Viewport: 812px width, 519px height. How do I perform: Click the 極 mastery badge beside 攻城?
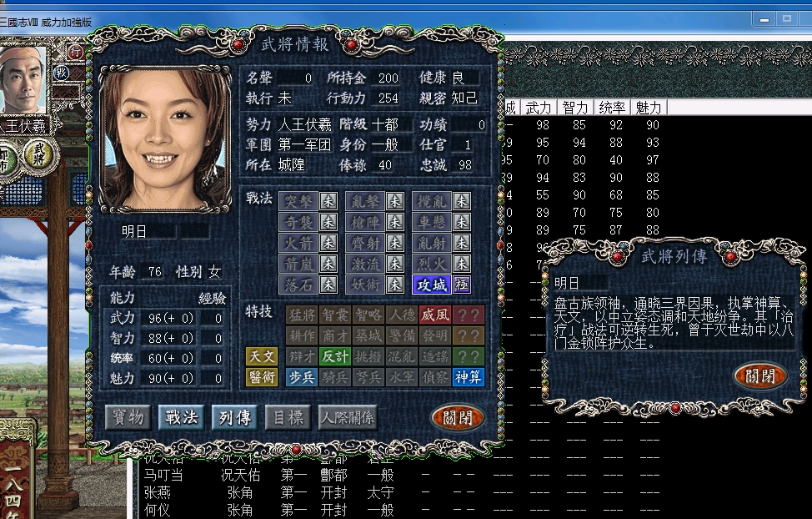tap(461, 285)
